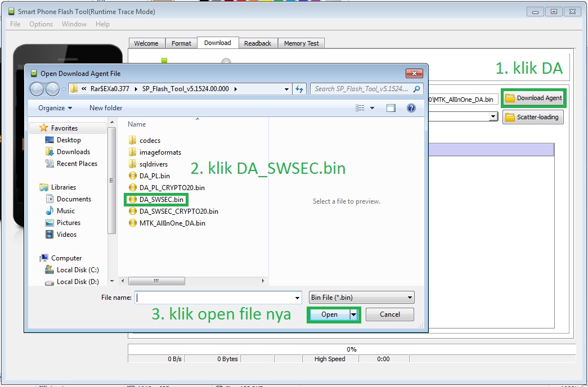588x387 pixels.
Task: Cancel the Open Download Agent dialog
Action: (x=389, y=314)
